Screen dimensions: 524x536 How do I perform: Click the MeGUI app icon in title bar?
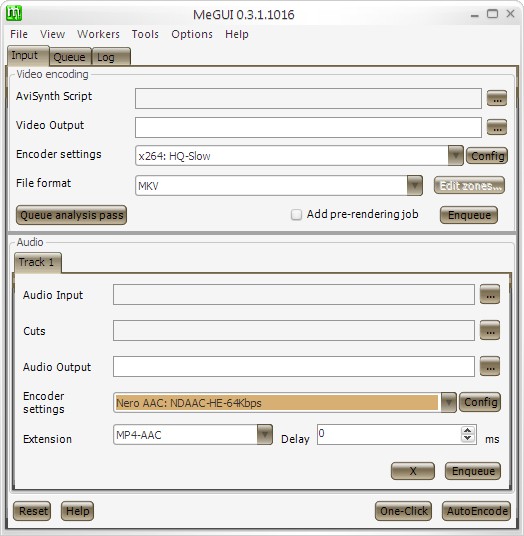[14, 13]
